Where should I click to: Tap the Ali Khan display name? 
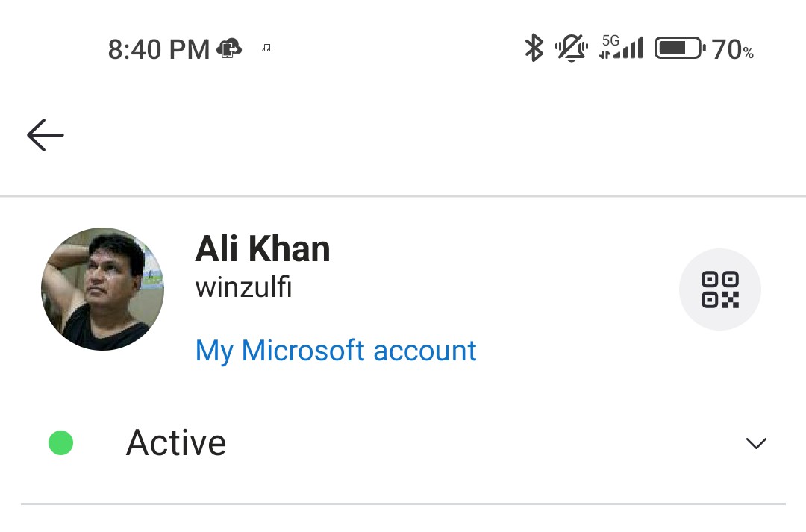coord(262,248)
